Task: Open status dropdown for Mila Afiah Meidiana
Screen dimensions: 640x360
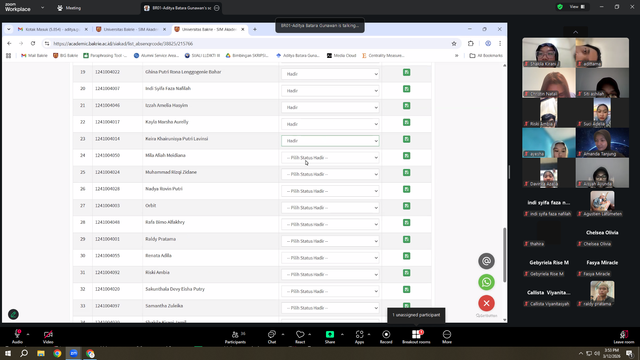Action: pos(330,158)
